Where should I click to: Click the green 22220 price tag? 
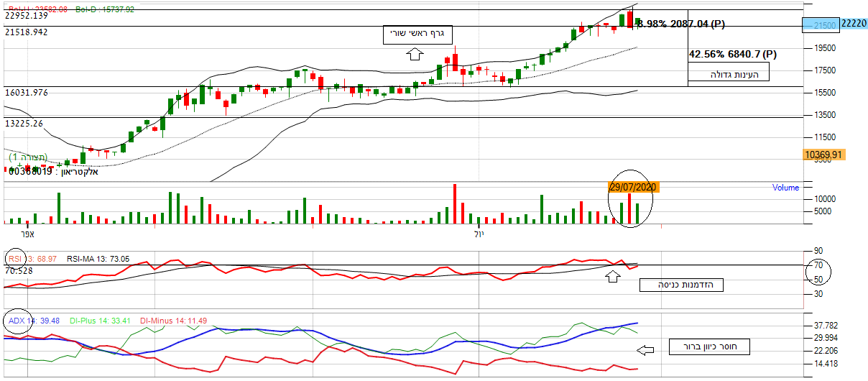[x=853, y=24]
